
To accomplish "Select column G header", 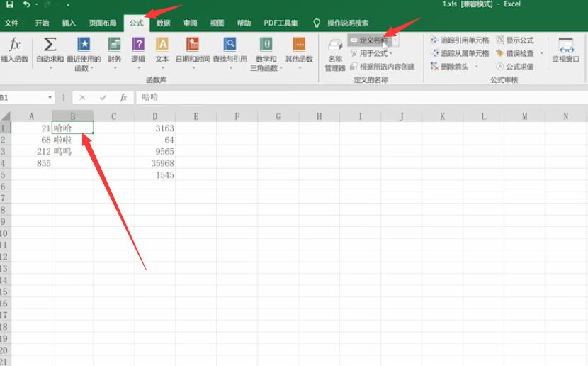I will tap(278, 116).
